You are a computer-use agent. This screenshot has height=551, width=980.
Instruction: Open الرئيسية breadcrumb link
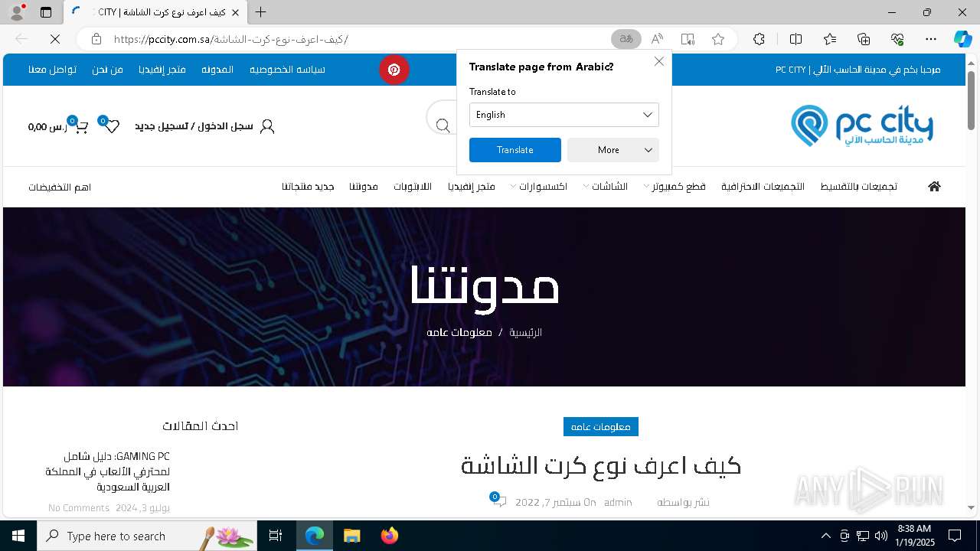(x=526, y=332)
